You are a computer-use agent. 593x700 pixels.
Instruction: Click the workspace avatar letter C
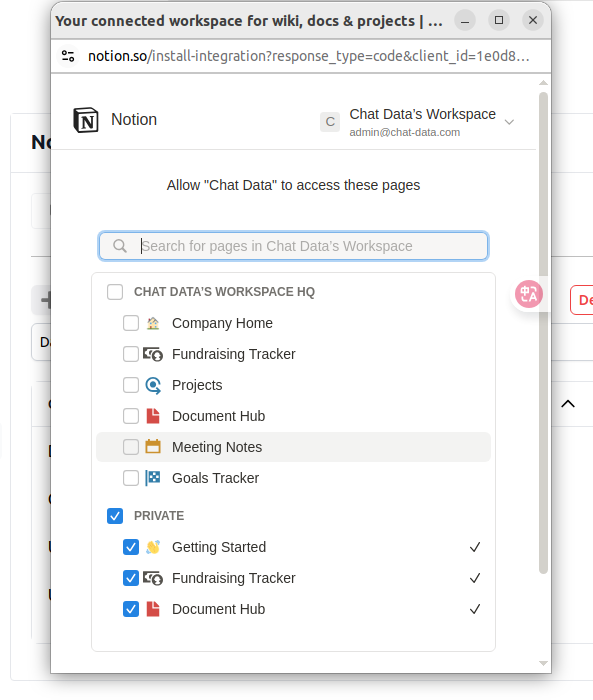330,122
